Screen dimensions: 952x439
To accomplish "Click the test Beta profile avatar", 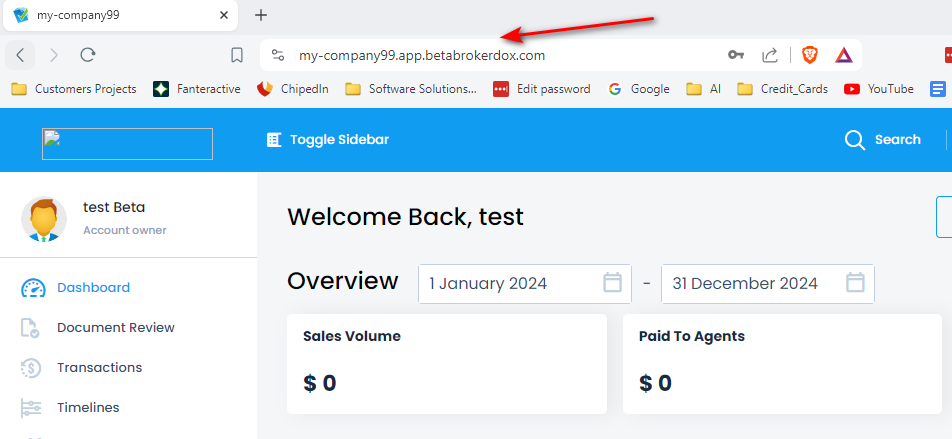I will (44, 219).
